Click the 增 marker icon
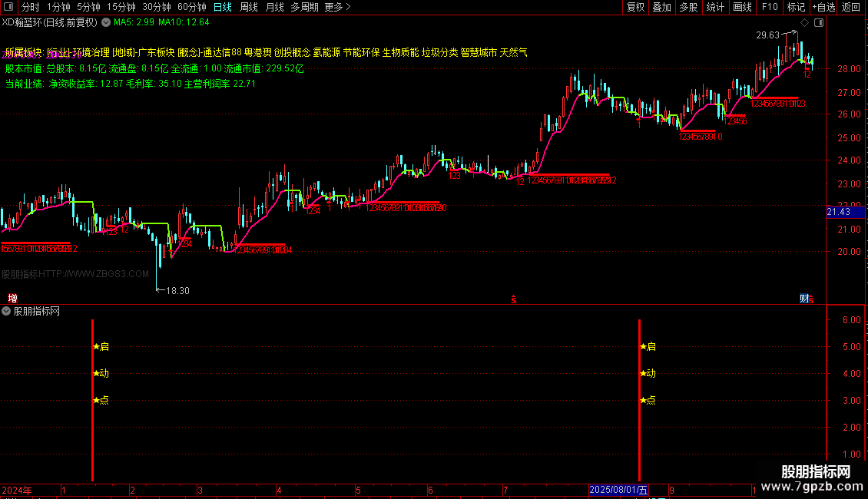Screen dimensions: 868x499 [x=12, y=299]
